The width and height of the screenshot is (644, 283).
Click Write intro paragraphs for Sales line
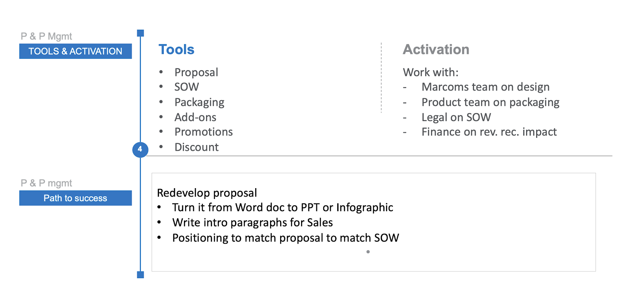(x=252, y=223)
